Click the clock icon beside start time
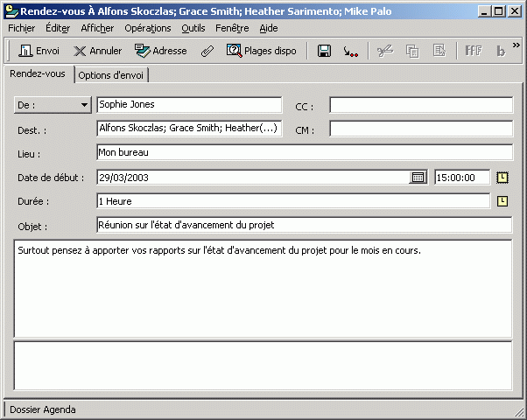This screenshot has width=527, height=420. click(502, 178)
